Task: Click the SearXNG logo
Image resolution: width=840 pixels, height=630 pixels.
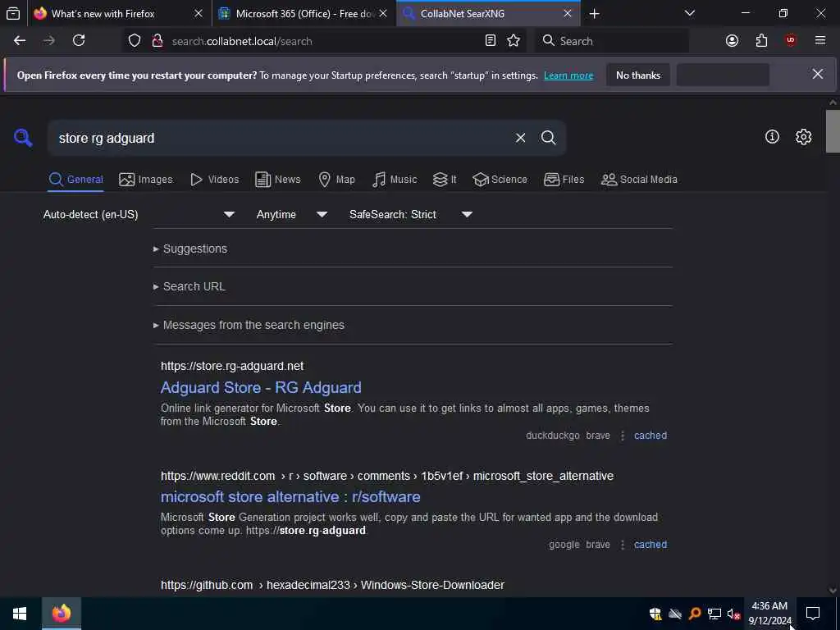Action: point(23,138)
